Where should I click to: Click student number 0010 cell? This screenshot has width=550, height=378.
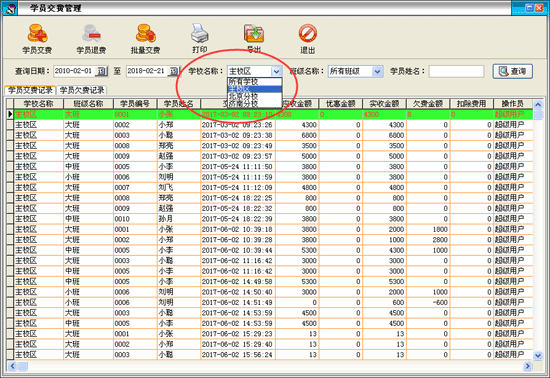pyautogui.click(x=135, y=219)
